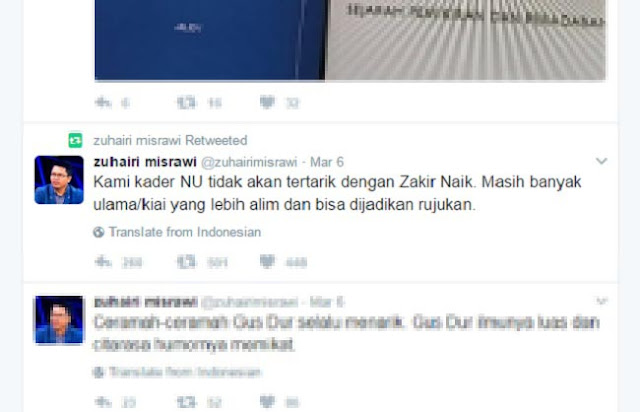
Task: Like the top image tweet
Action: [267, 102]
